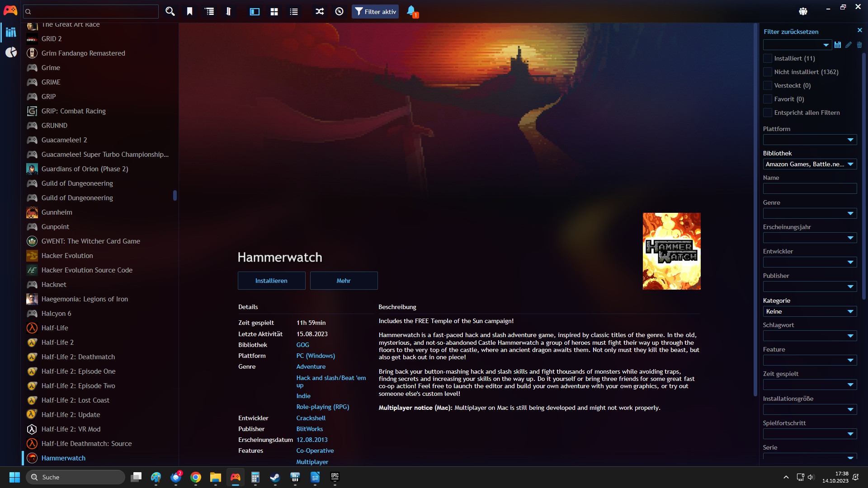Open the bookmark filter presets icon
The width and height of the screenshot is (868, 488).
pyautogui.click(x=190, y=12)
